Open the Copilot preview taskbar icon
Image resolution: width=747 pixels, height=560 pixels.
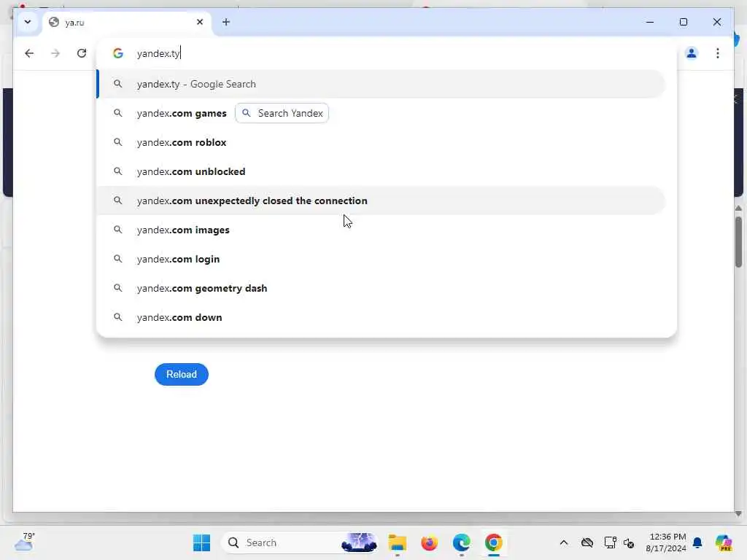(x=723, y=542)
